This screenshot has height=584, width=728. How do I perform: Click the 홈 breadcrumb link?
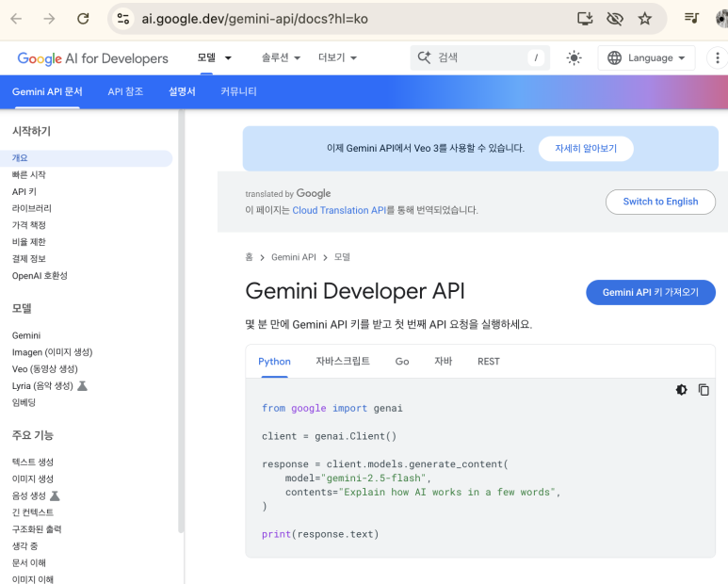249,257
